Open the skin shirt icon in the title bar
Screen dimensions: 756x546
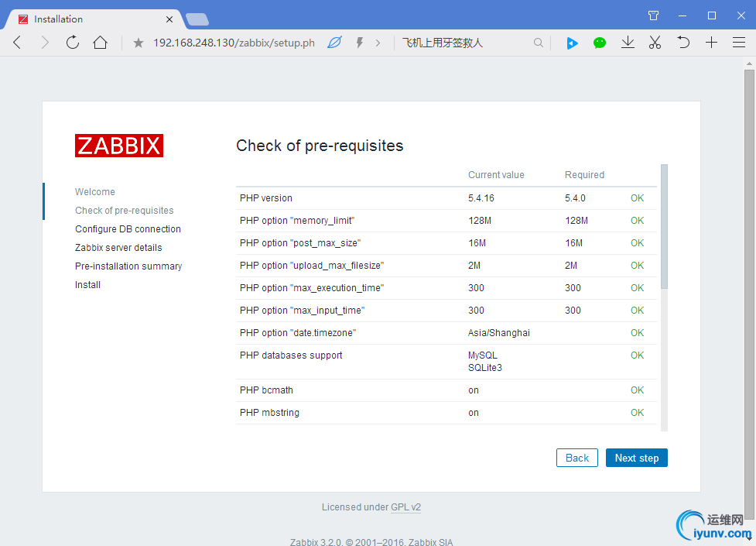(653, 15)
